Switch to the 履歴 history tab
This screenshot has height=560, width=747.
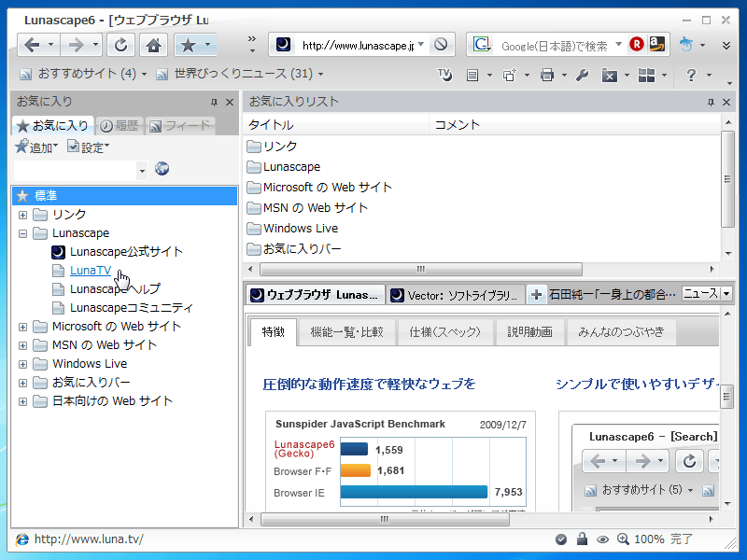(120, 126)
